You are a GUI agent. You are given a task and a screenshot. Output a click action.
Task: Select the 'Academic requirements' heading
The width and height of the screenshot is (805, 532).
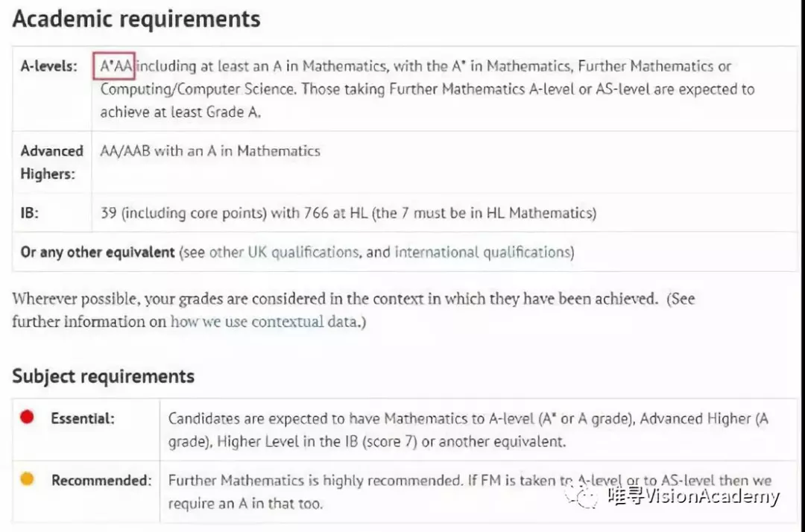tap(136, 19)
